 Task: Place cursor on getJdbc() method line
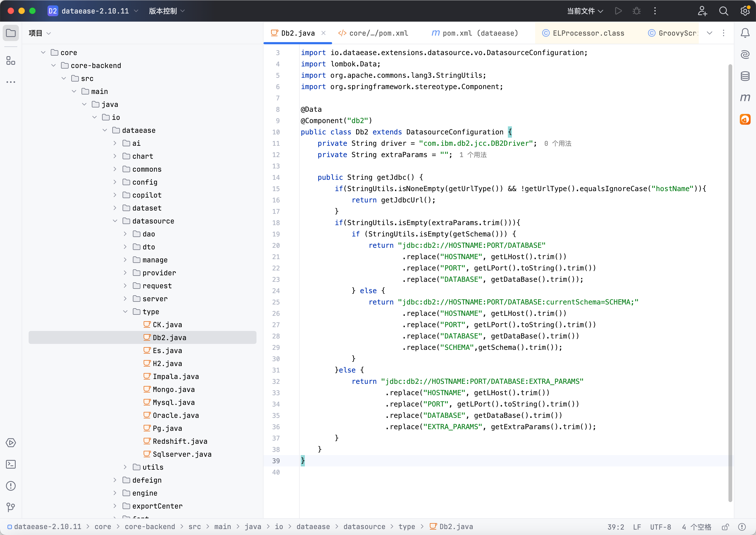pos(370,177)
